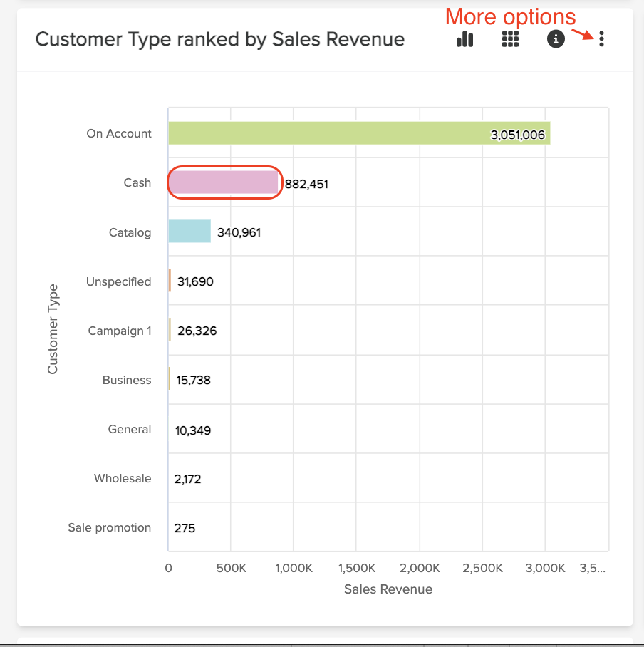Click the Cash category label
The image size is (644, 647).
coord(137,182)
